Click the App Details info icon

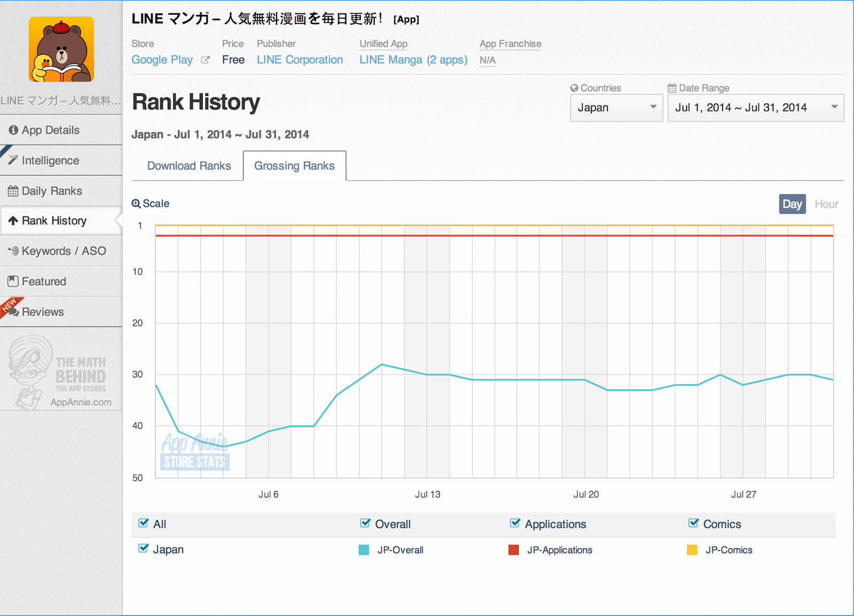pos(13,130)
